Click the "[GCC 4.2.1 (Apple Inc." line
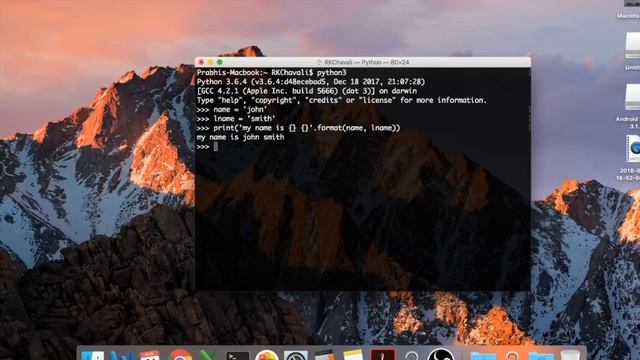Image resolution: width=640 pixels, height=360 pixels. (307, 91)
